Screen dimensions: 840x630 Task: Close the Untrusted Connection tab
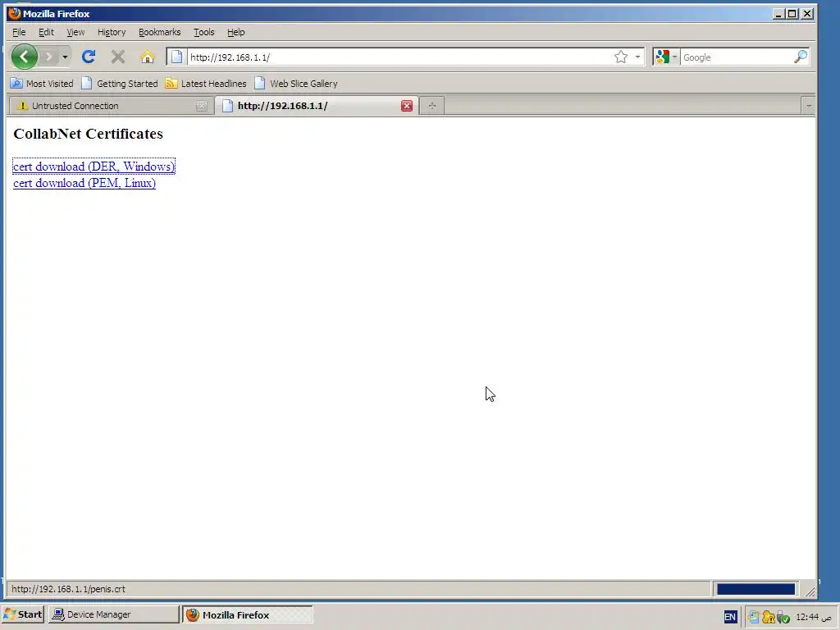coord(202,106)
